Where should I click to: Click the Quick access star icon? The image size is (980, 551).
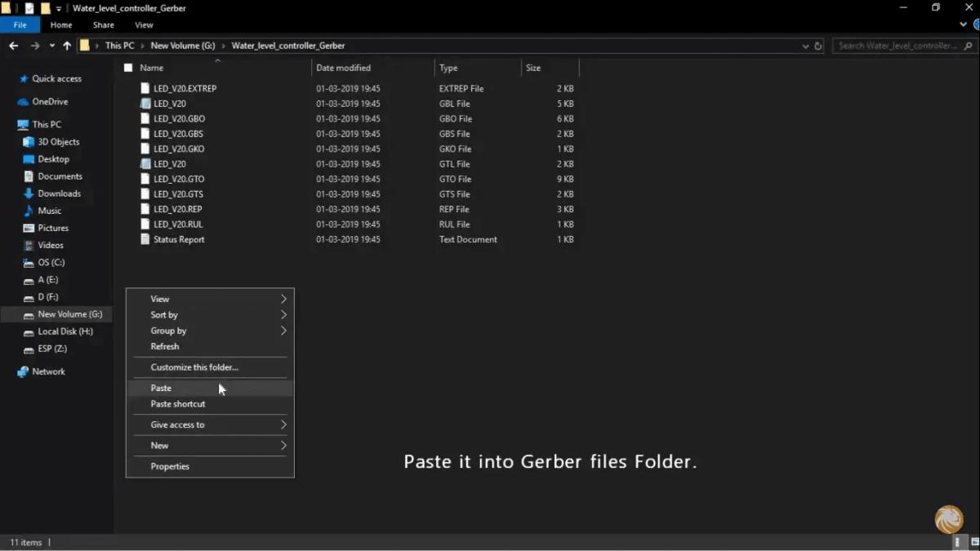[23, 79]
